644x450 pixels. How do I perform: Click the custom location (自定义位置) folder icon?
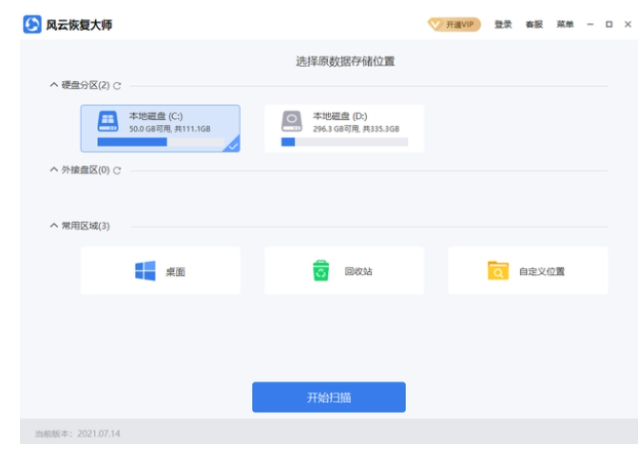(498, 271)
